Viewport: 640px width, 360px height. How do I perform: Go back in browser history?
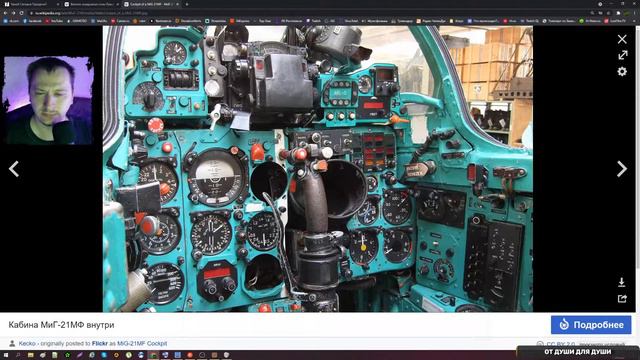[x=5, y=13]
